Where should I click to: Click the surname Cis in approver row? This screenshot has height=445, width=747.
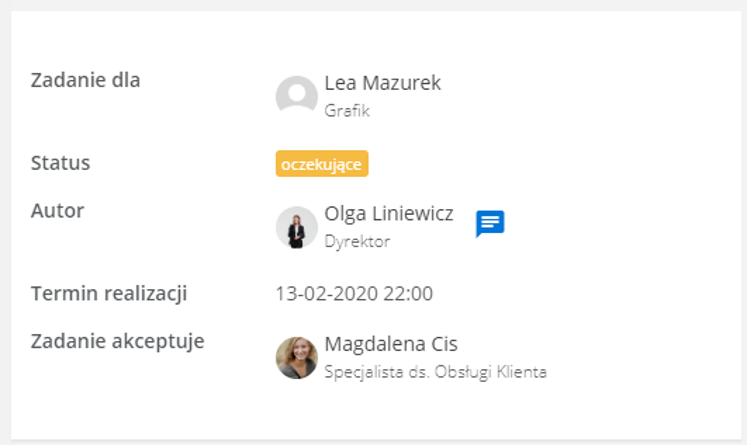[x=444, y=344]
